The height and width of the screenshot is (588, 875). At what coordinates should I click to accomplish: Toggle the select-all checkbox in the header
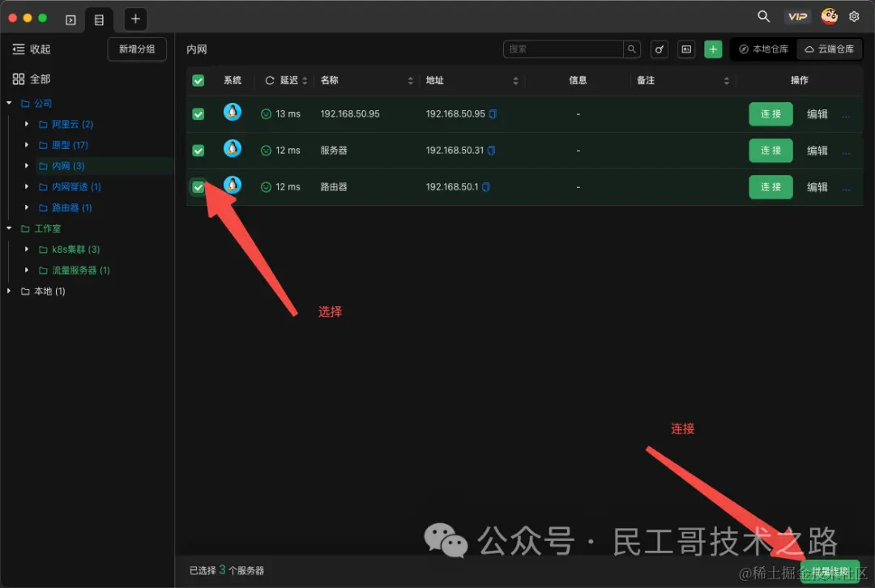pos(198,80)
